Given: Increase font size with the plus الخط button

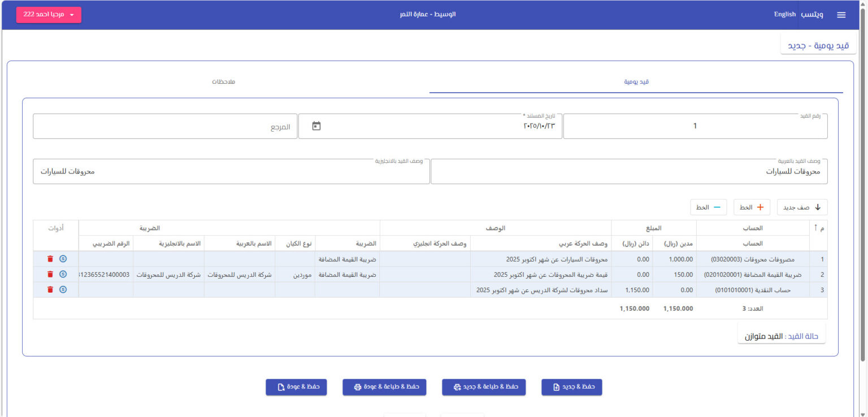Looking at the screenshot, I should [x=752, y=207].
